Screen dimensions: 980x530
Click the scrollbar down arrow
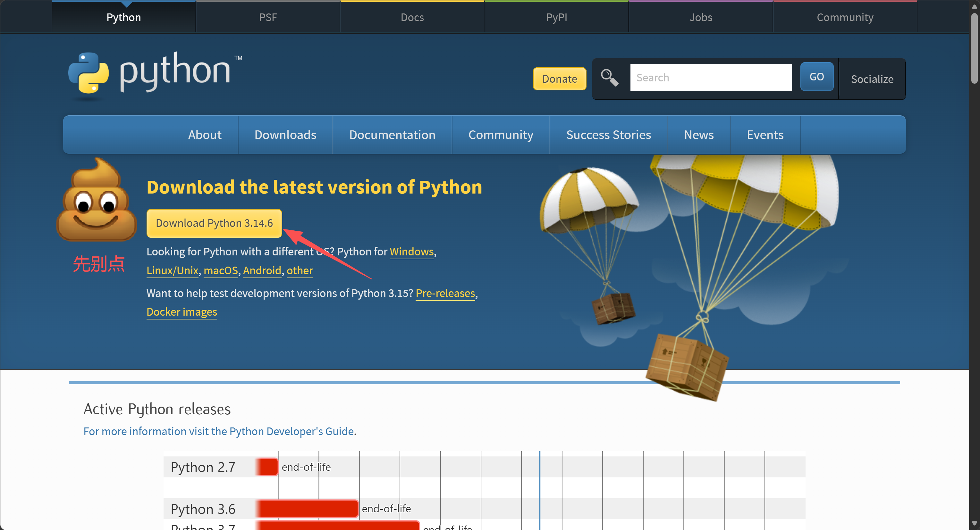click(974, 524)
